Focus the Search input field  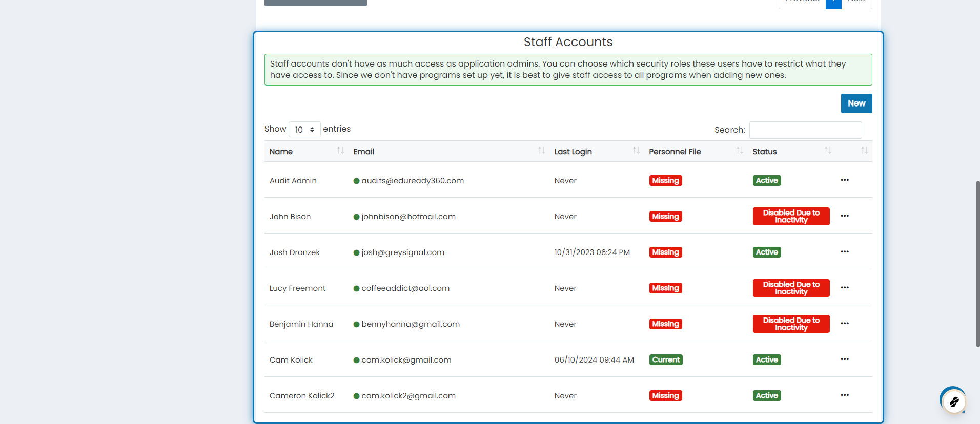pos(805,130)
